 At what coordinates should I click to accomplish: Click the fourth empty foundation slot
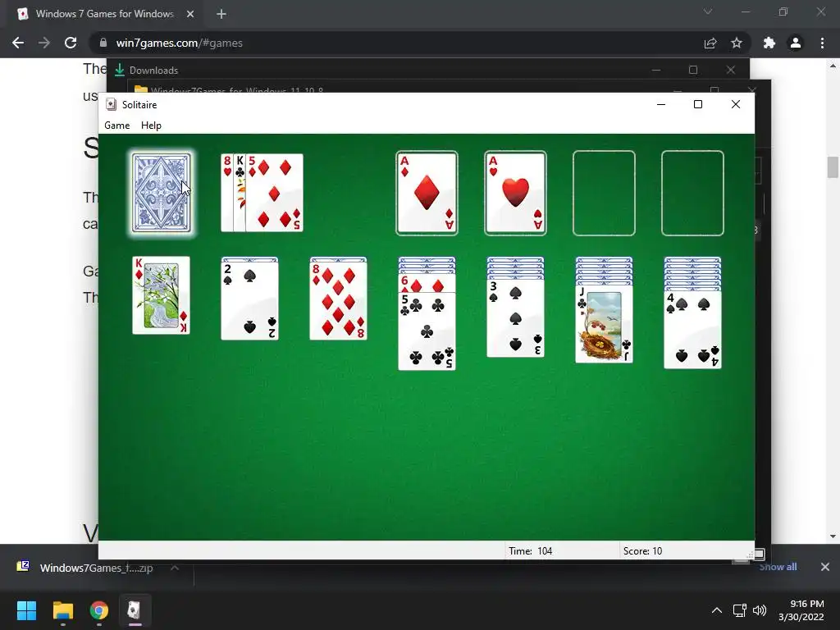pos(692,193)
